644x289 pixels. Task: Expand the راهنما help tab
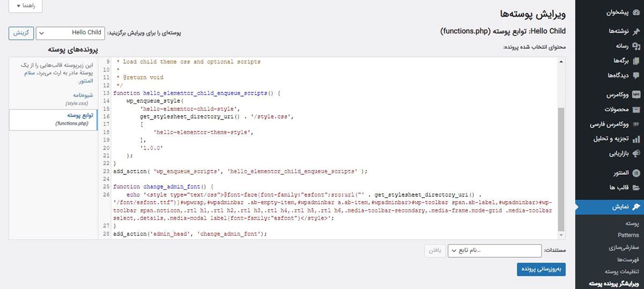25,6
